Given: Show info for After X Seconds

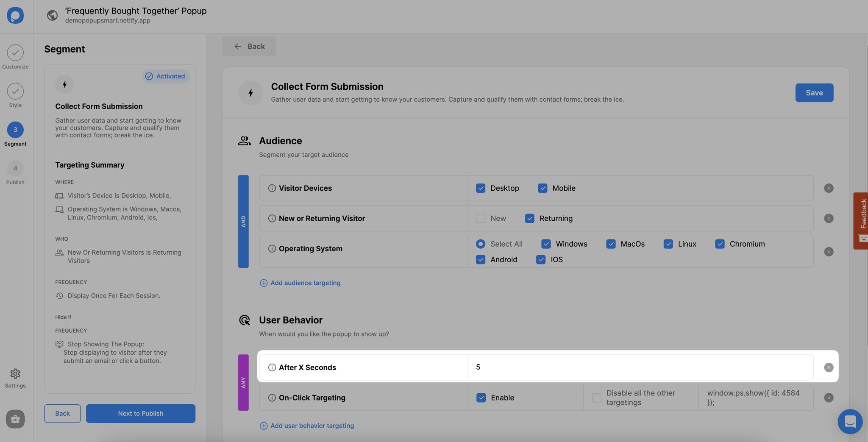Looking at the screenshot, I should click(x=272, y=367).
